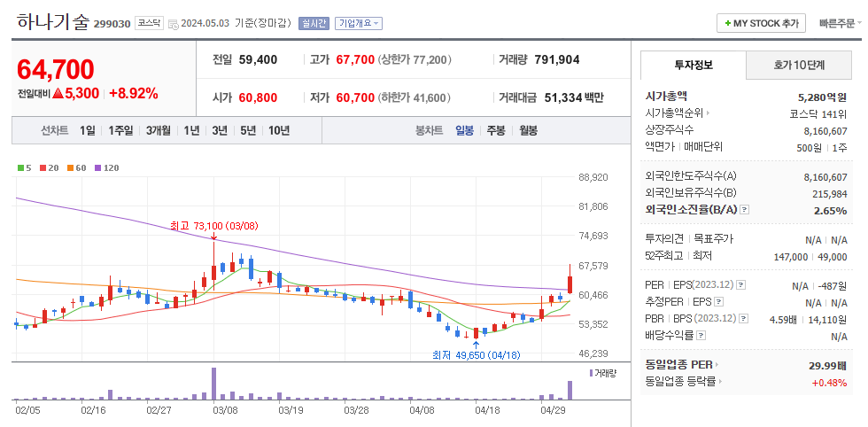Click the help icon beside PBR BPS(2023.12)
The image size is (868, 427).
(743, 318)
